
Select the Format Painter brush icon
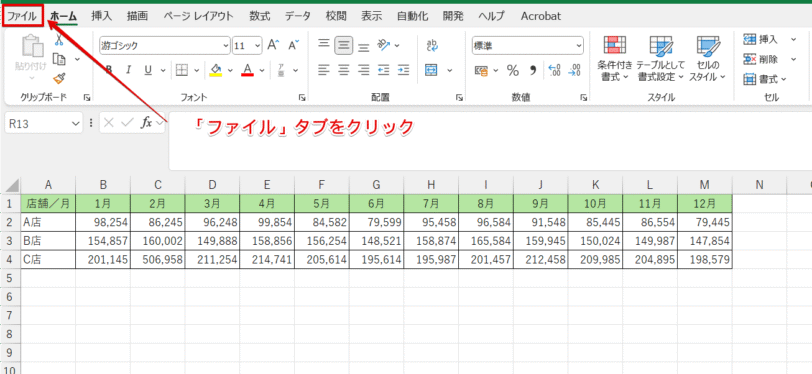[x=59, y=78]
